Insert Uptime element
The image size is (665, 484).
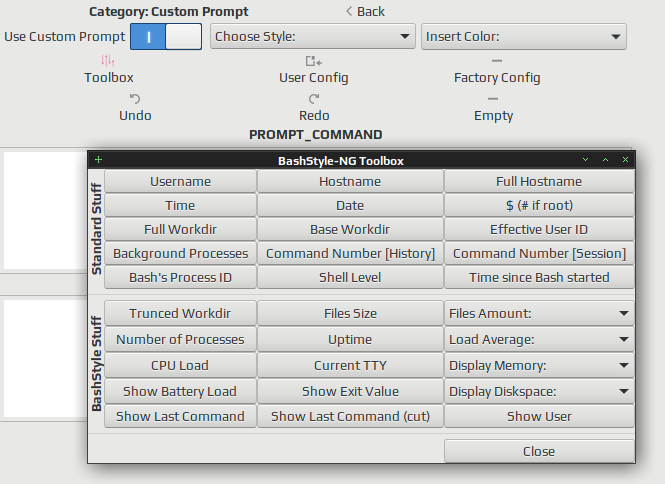pyautogui.click(x=350, y=339)
